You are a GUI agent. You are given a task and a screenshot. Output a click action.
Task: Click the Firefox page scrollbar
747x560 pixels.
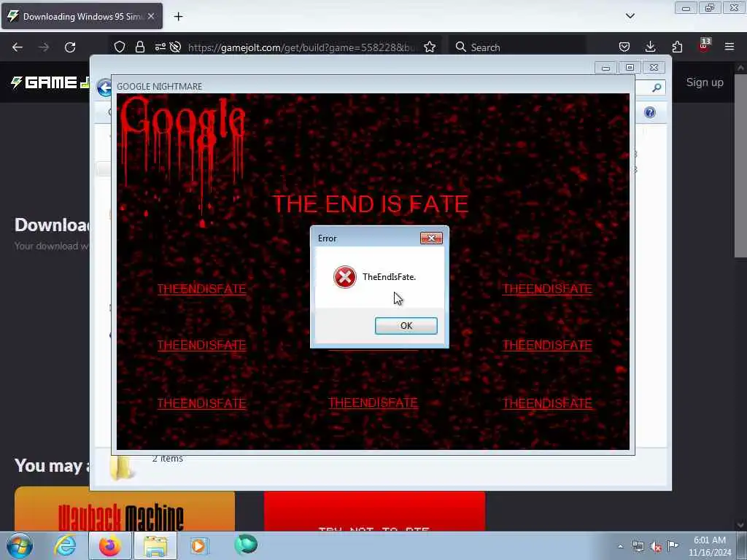pyautogui.click(x=741, y=164)
